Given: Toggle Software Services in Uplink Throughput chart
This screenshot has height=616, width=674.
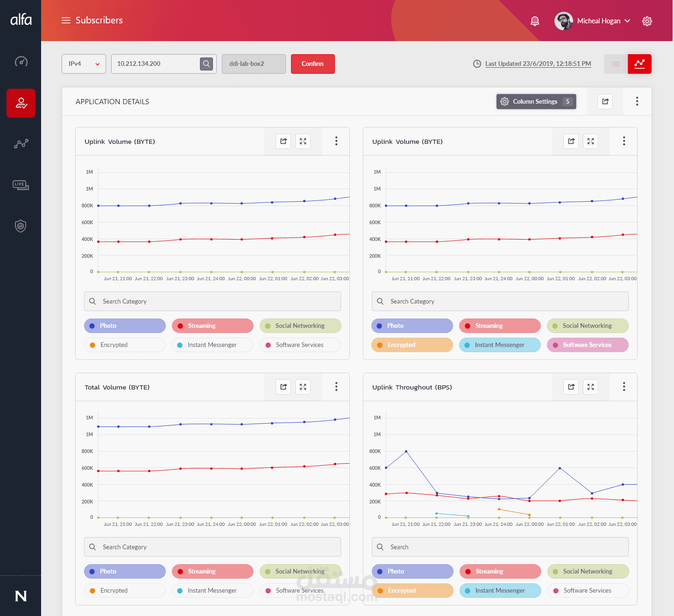Looking at the screenshot, I should (x=588, y=590).
